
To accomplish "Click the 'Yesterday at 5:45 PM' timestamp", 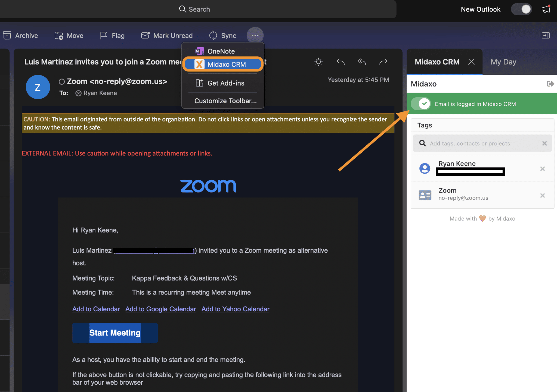I will [x=358, y=80].
